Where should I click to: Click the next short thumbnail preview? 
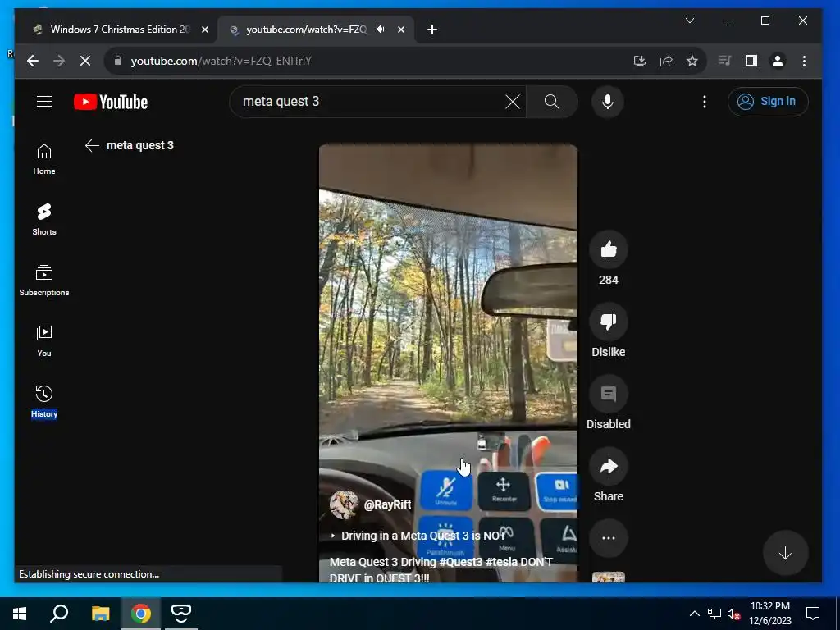608,577
